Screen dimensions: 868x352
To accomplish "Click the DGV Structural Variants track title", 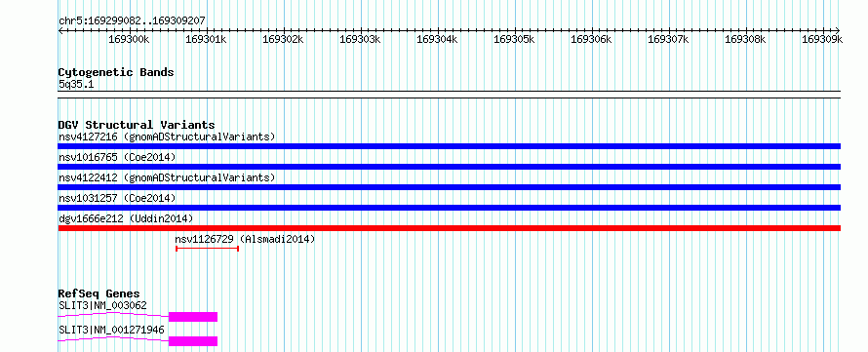I will click(137, 125).
